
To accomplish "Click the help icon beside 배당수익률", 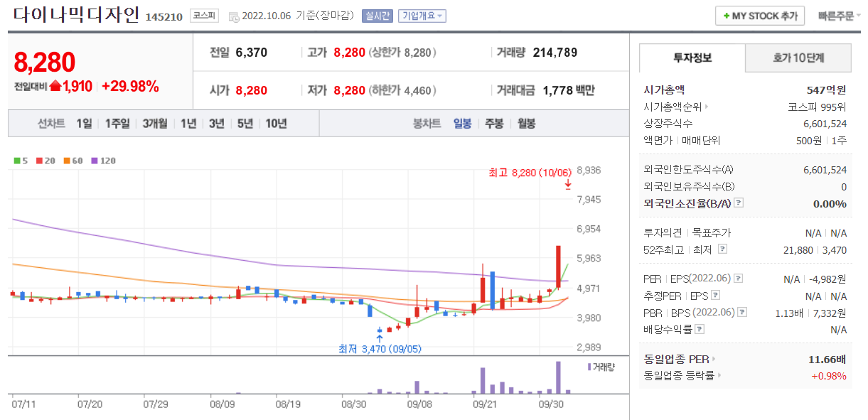I will click(x=700, y=329).
